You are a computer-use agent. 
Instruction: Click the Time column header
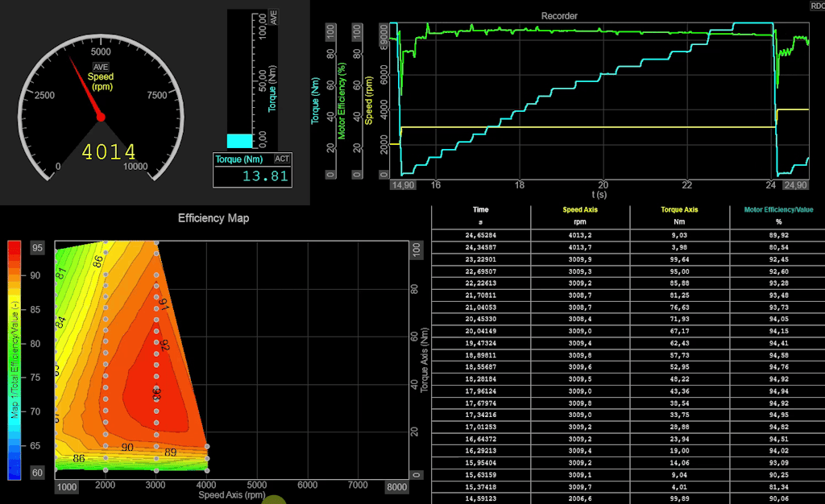(480, 209)
